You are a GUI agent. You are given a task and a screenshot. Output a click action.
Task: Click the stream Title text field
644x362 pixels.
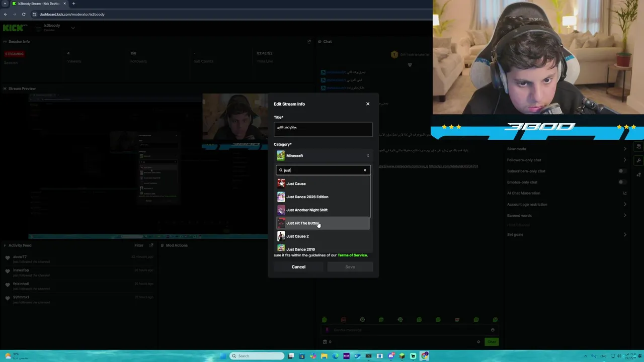pos(323,129)
